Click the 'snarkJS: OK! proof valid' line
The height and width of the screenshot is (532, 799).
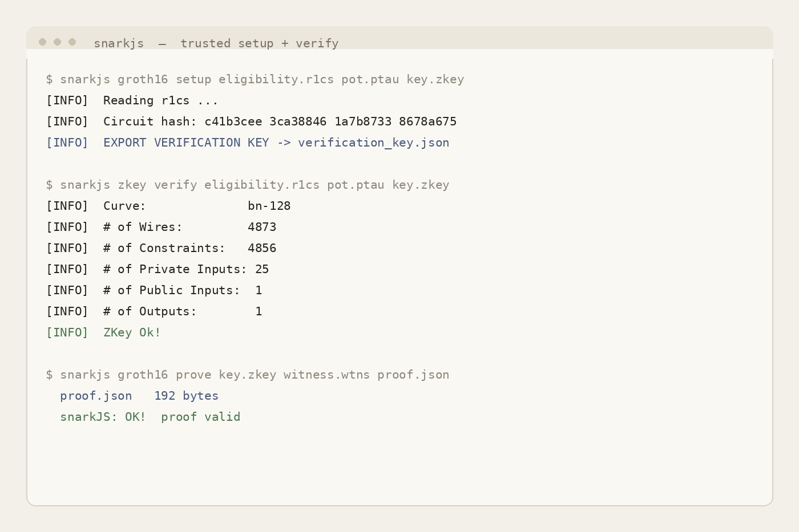150,417
